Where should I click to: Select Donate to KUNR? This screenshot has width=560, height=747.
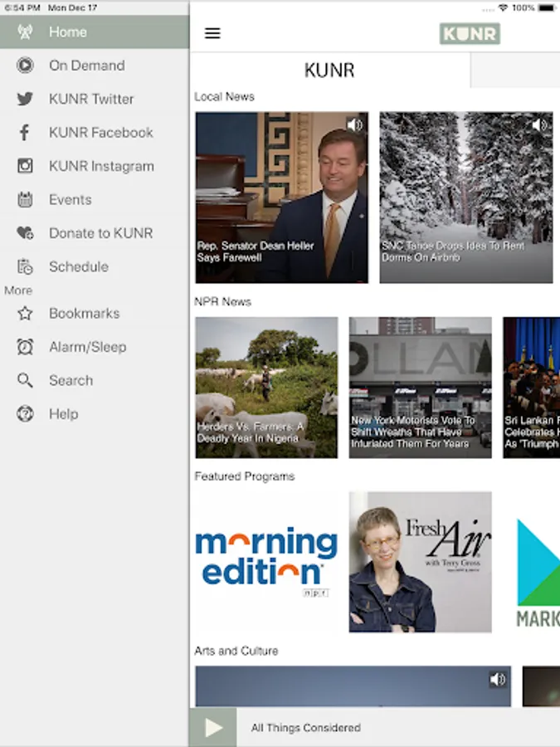point(95,233)
